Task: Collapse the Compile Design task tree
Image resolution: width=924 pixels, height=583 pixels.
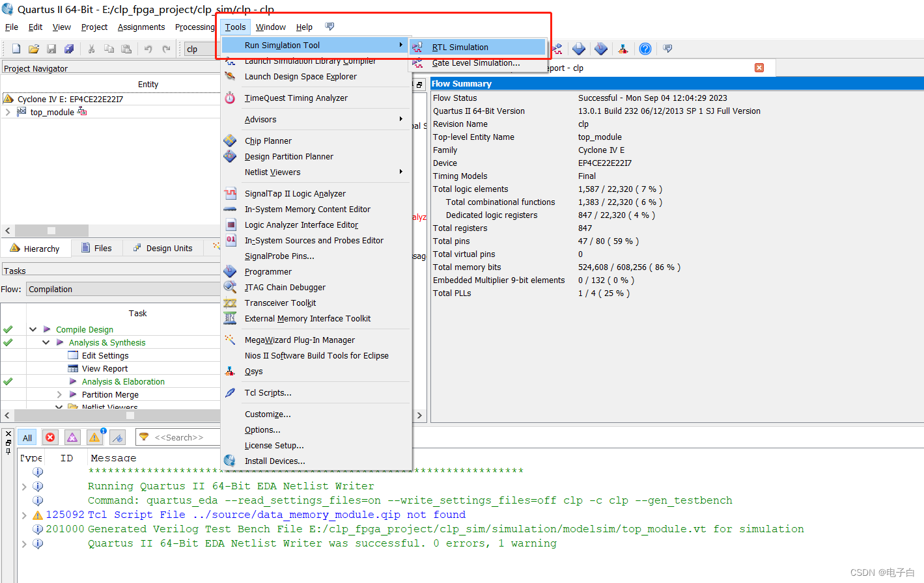Action: 33,329
